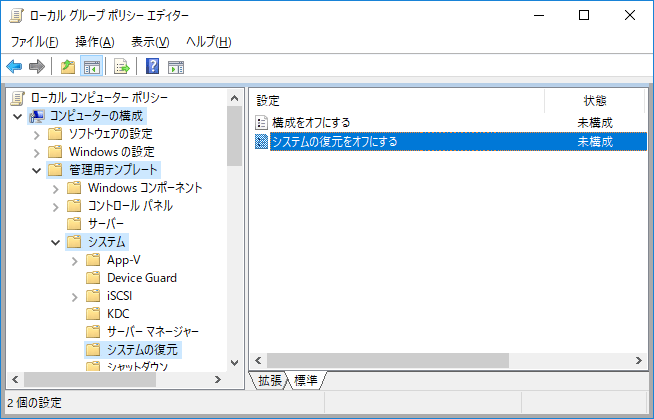Click the Export list toolbar icon
Image resolution: width=654 pixels, height=419 pixels.
122,66
